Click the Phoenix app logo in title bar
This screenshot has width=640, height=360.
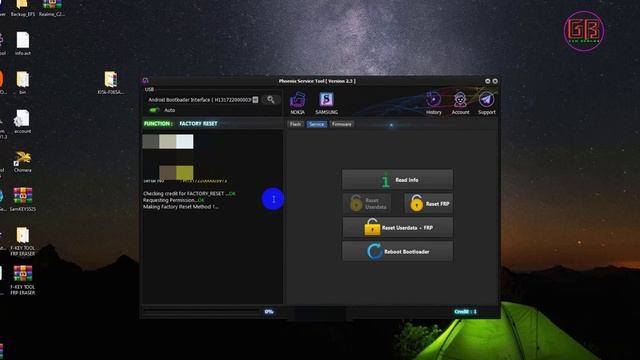pos(145,81)
